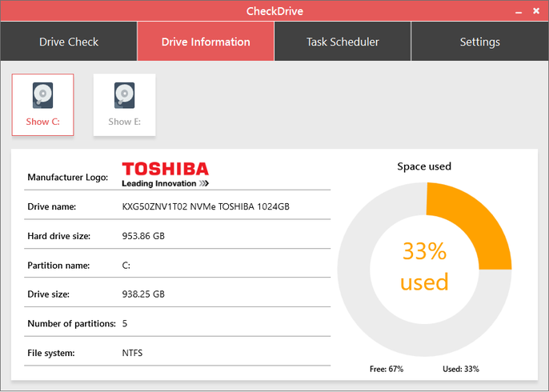Minimize the CheckDrive window
This screenshot has width=549, height=392.
click(515, 11)
